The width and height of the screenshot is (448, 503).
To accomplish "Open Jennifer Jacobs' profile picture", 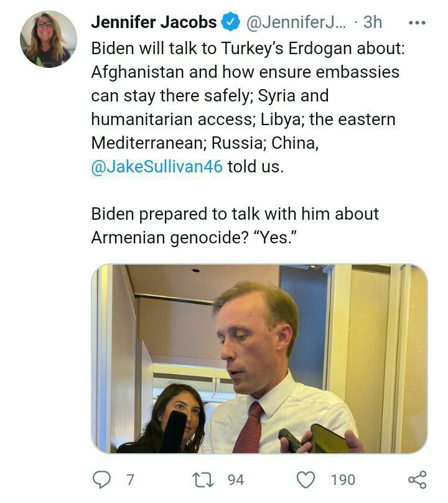I will (49, 39).
